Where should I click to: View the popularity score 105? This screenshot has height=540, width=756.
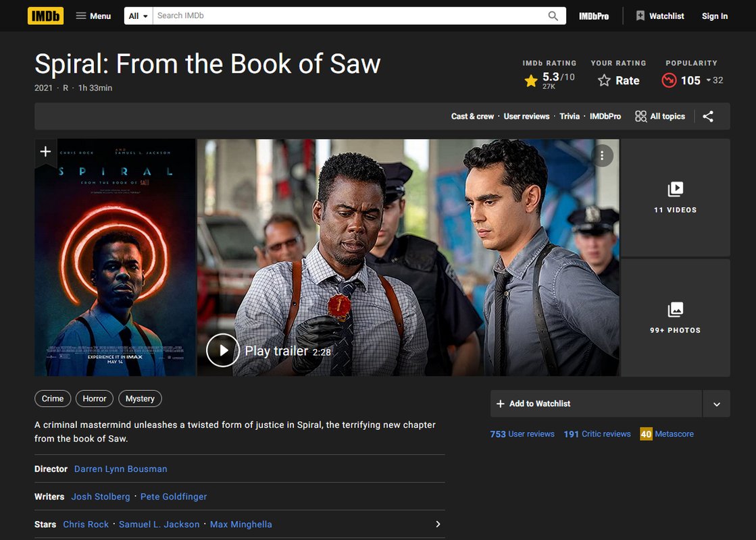click(x=692, y=80)
